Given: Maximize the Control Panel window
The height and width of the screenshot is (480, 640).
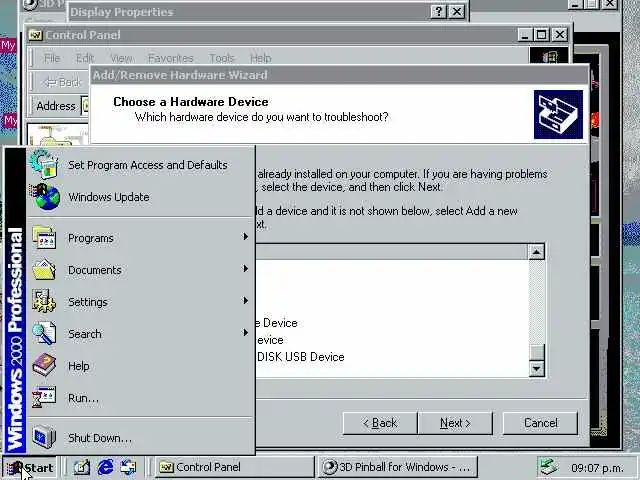Looking at the screenshot, I should click(542, 35).
